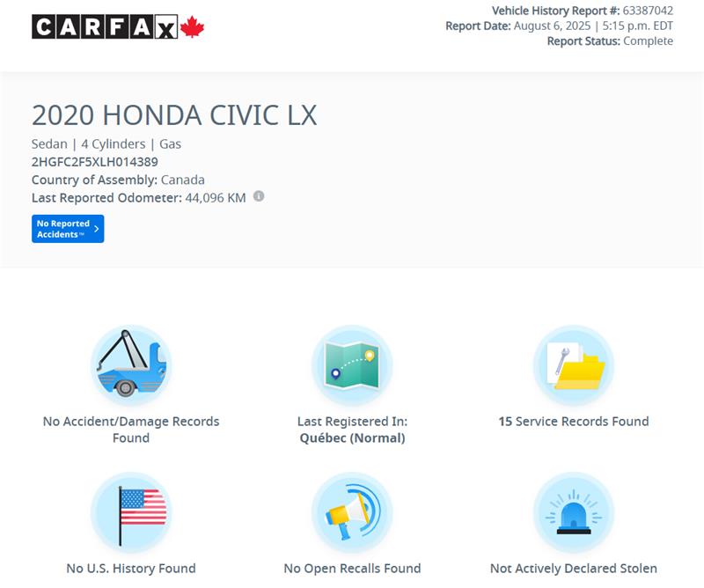This screenshot has height=588, width=704.
Task: Open the No Reported Accidents badge
Action: tap(68, 229)
